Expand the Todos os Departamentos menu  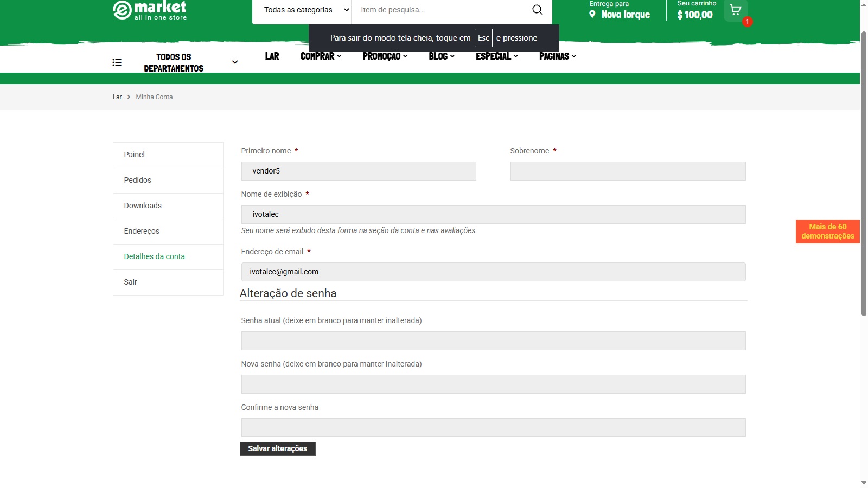click(235, 62)
